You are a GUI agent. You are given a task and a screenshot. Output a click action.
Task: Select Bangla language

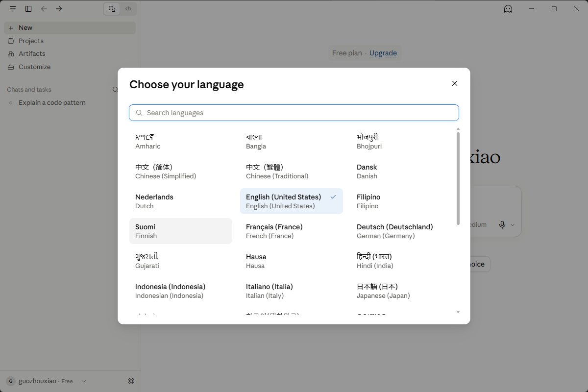point(292,141)
